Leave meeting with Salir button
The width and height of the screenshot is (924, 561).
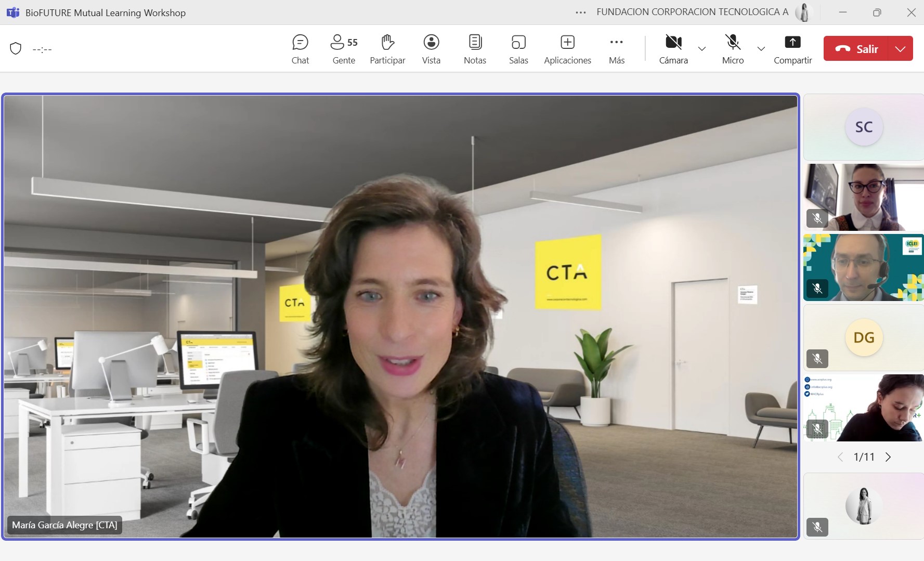tap(856, 48)
